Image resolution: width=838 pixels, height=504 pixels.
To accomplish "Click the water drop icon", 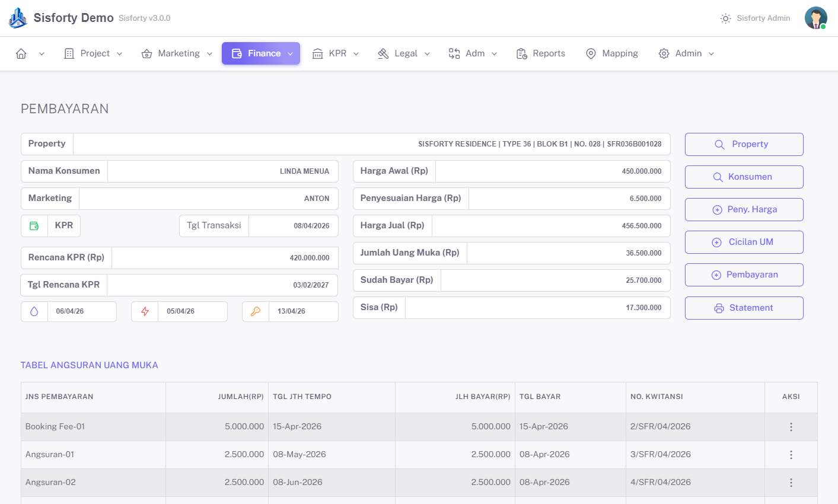I will (x=34, y=311).
